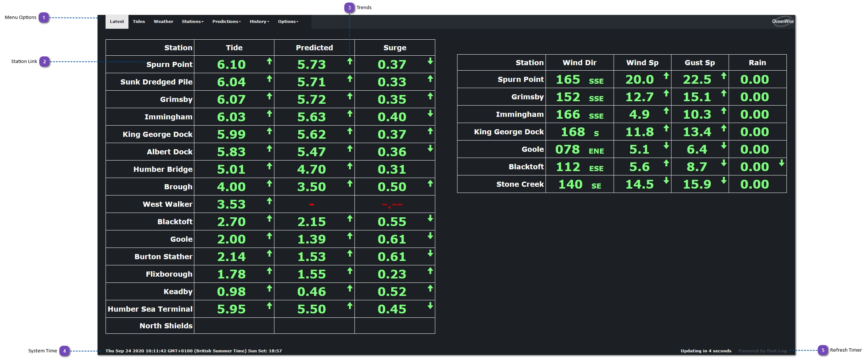This screenshot has width=868, height=360.
Task: Select the Latest tab
Action: point(117,22)
